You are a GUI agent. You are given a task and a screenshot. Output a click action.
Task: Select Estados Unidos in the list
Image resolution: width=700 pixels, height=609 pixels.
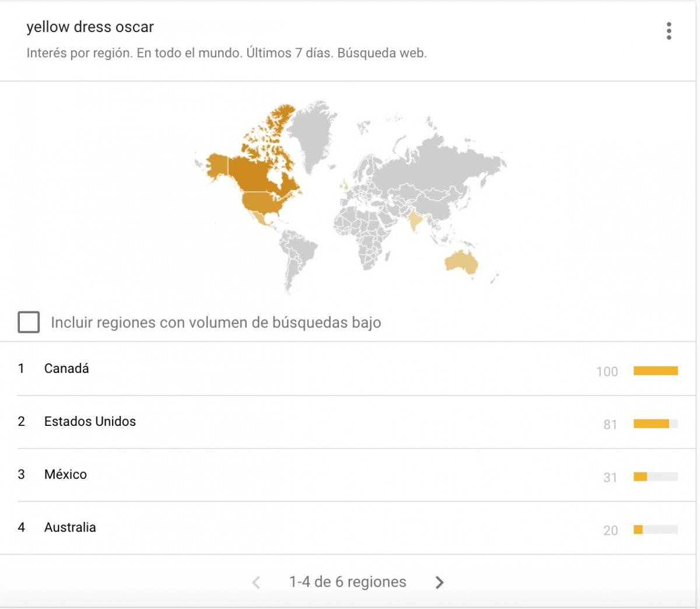pyautogui.click(x=90, y=422)
